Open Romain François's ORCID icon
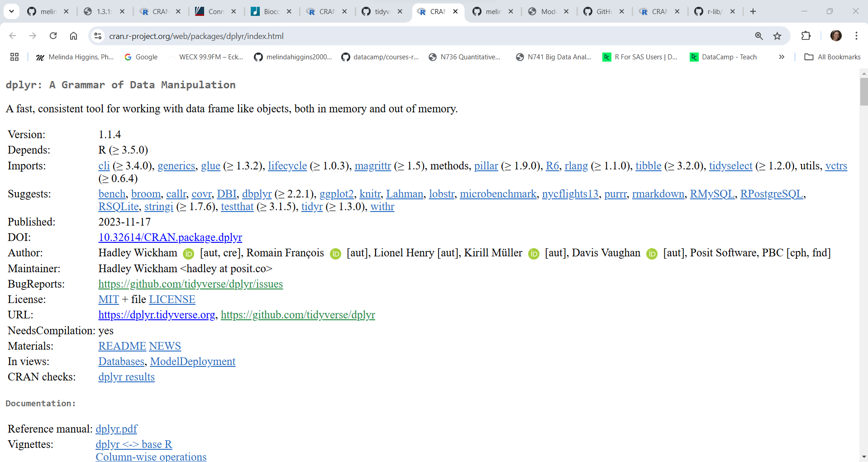 [x=335, y=254]
